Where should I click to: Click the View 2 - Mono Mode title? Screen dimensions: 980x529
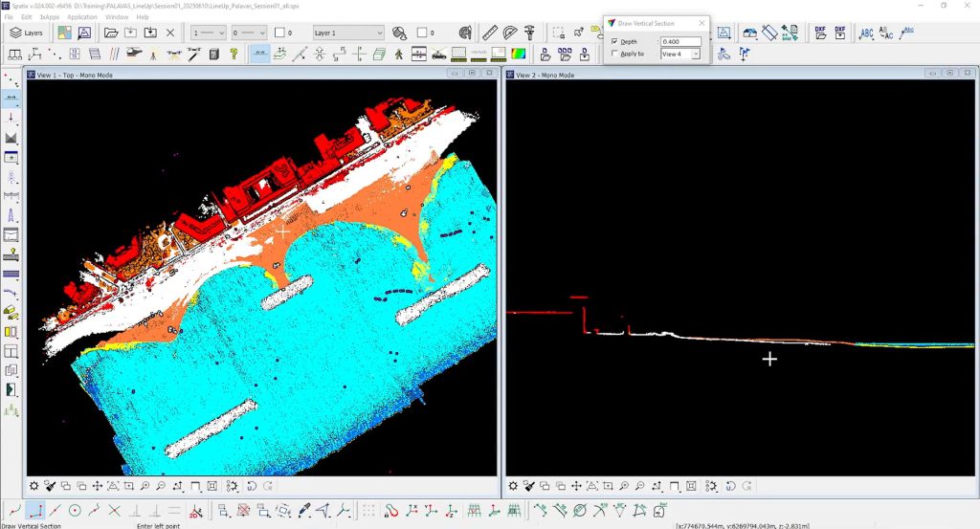coord(545,75)
